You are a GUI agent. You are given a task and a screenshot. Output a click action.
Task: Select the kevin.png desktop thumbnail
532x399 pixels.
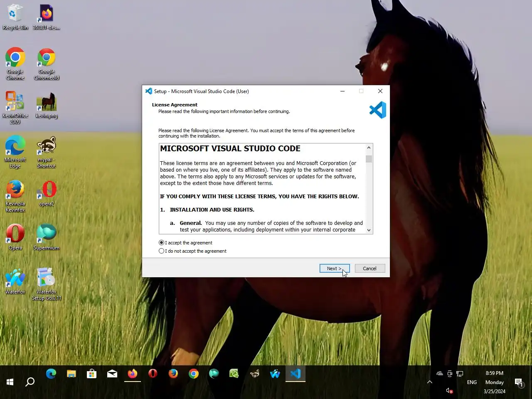pyautogui.click(x=47, y=105)
